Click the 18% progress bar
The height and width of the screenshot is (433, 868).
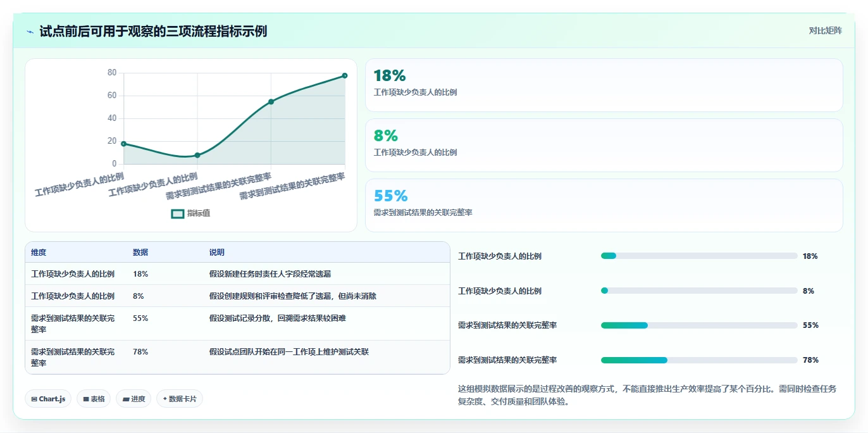[x=699, y=256]
